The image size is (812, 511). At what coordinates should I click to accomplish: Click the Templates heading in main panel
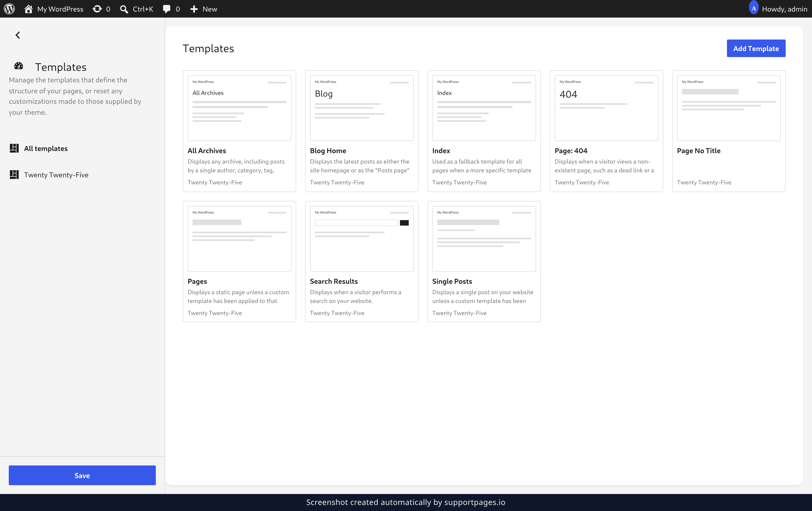coord(208,48)
